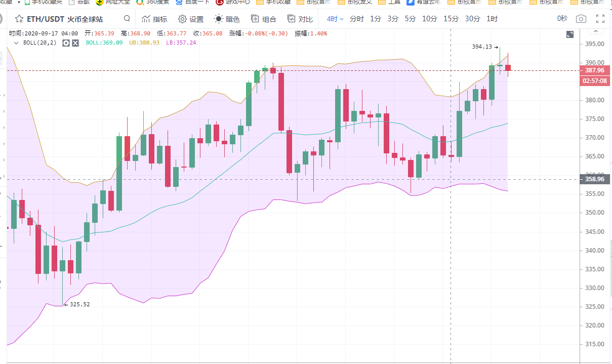Open 设置 chart settings
Image resolution: width=612 pixels, height=364 pixels.
[191, 19]
